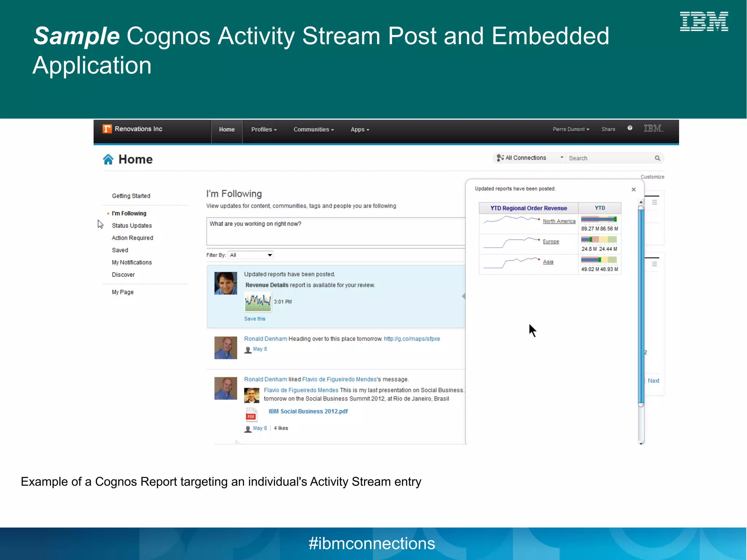
Task: Click the Next link
Action: pyautogui.click(x=653, y=381)
